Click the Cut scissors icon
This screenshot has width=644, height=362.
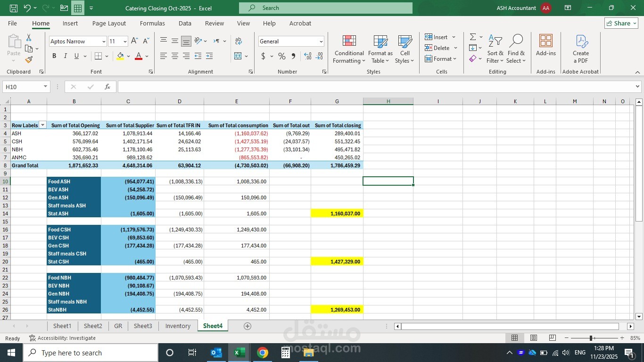click(x=29, y=38)
